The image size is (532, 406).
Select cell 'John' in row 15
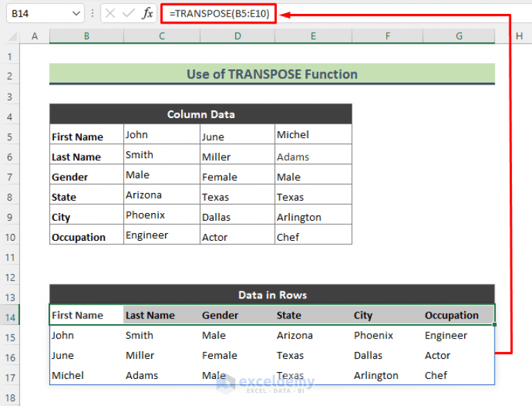tap(87, 335)
